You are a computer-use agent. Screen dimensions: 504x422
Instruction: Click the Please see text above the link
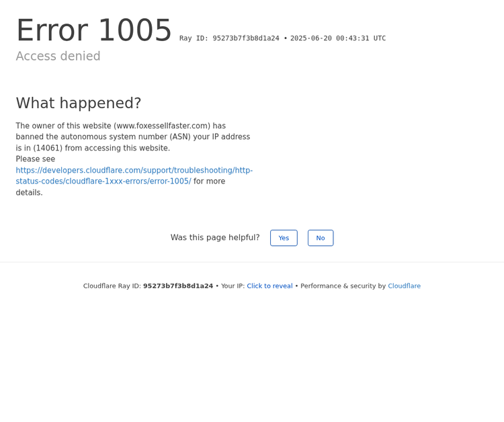[36, 159]
